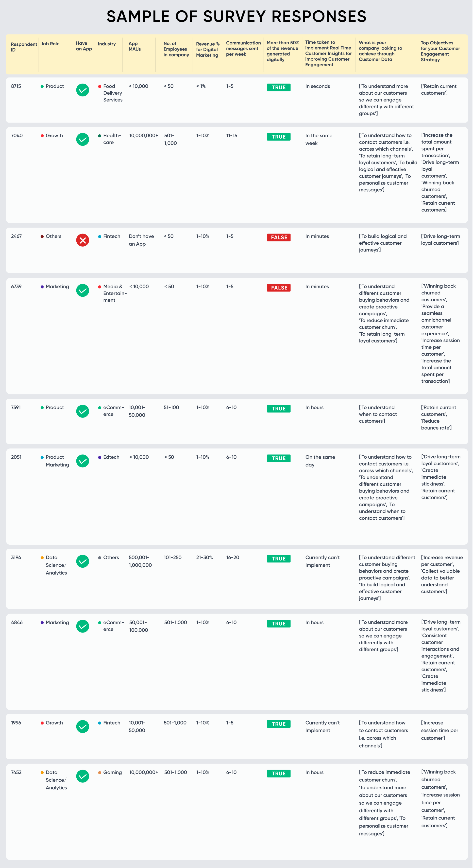Click the App MAUs column header

pos(135,46)
